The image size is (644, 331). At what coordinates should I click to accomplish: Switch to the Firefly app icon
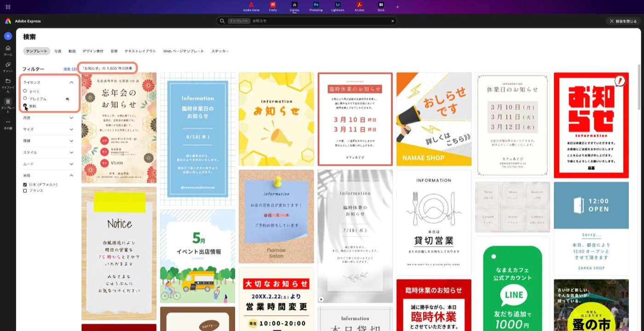click(x=273, y=6)
